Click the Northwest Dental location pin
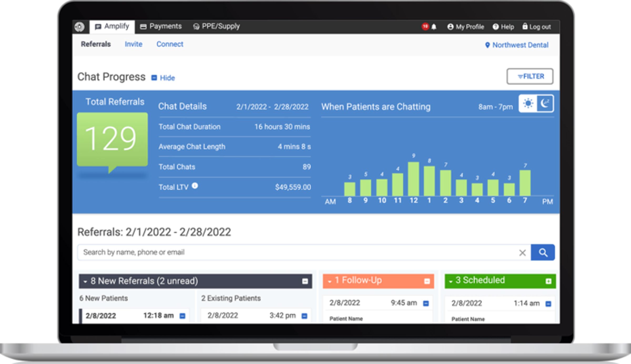 [x=487, y=45]
